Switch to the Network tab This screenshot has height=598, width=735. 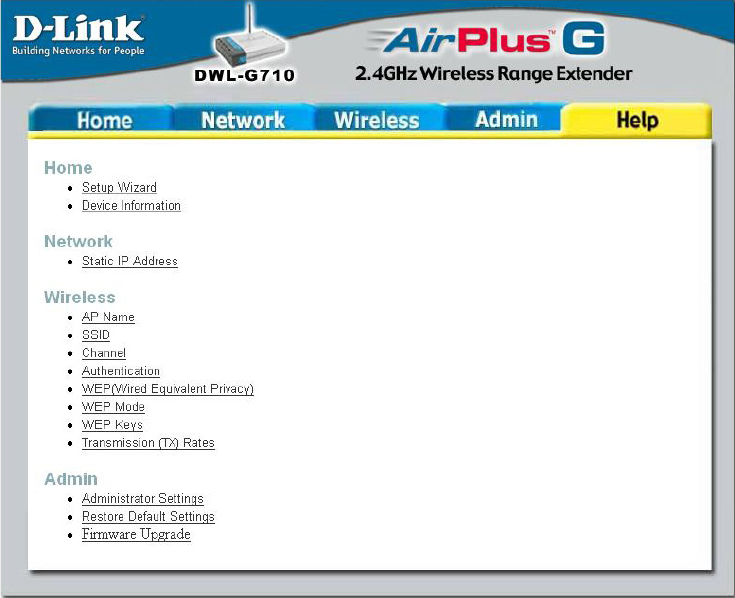tap(243, 120)
